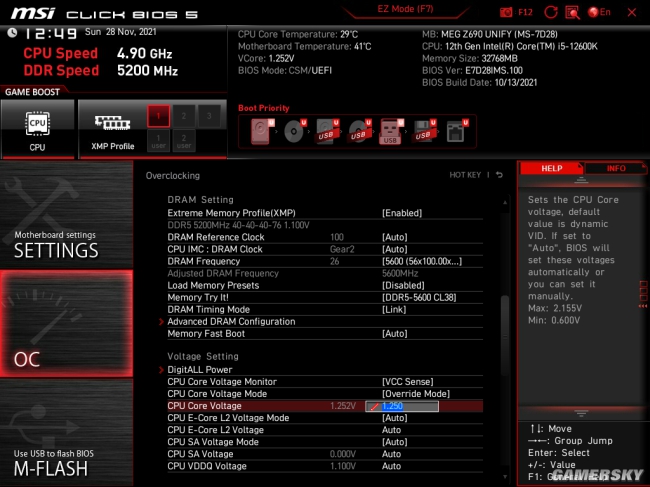Select XMP user profile 2

tap(184, 141)
